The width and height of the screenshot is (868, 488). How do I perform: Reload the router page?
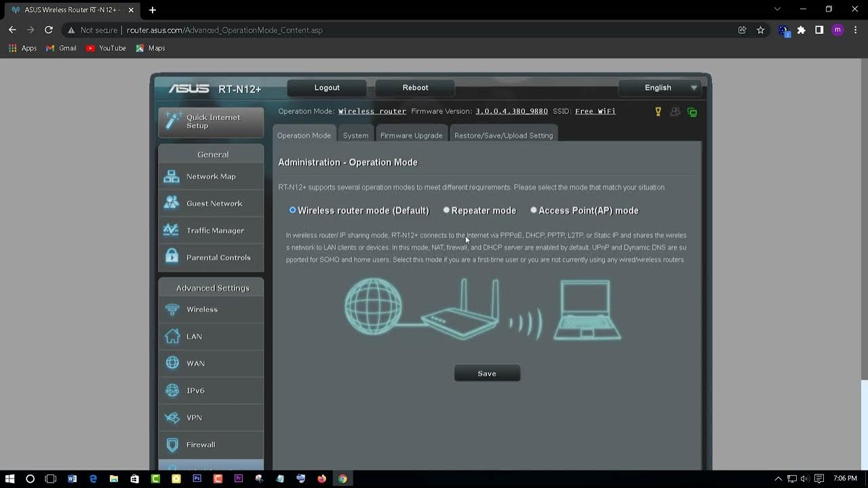click(x=48, y=30)
